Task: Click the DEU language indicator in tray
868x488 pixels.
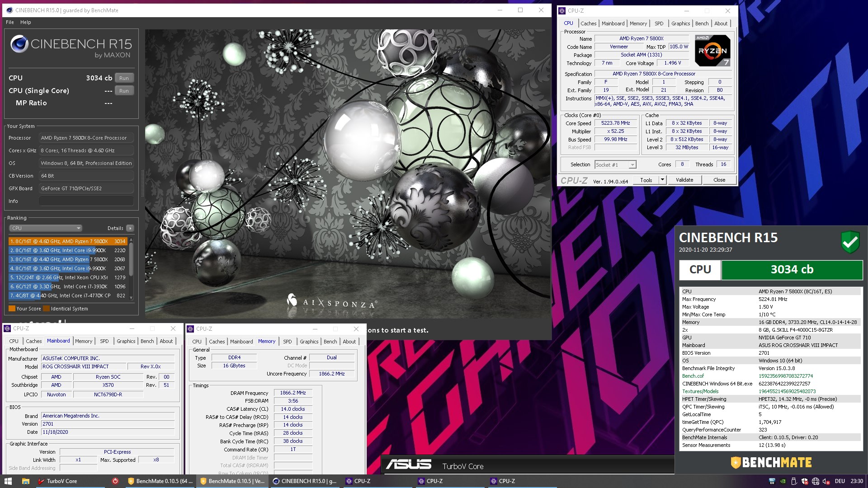Action: [840, 481]
